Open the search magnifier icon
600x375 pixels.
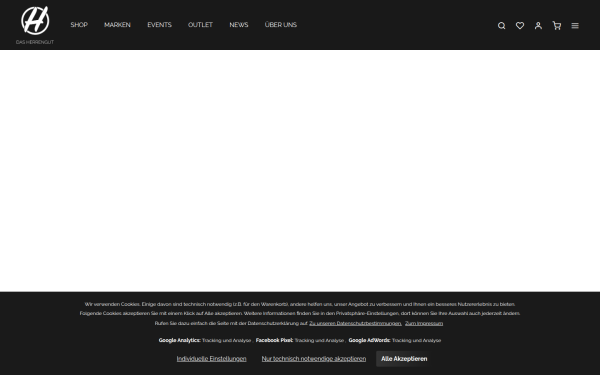(501, 26)
